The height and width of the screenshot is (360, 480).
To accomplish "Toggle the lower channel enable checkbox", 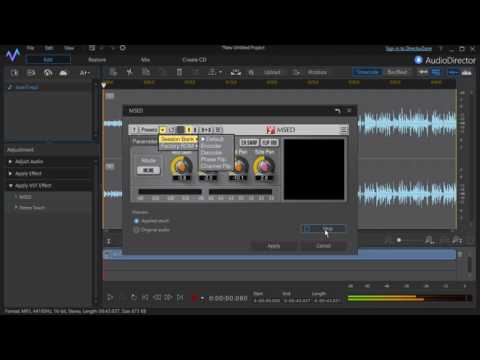I will coord(110,166).
